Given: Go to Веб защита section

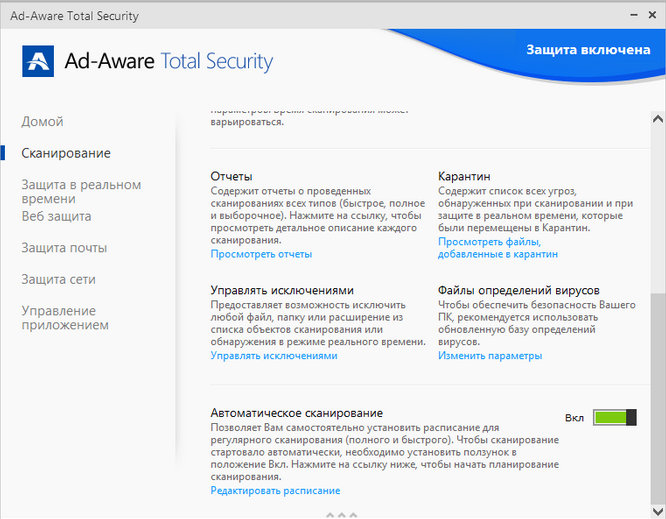Looking at the screenshot, I should pyautogui.click(x=56, y=216).
